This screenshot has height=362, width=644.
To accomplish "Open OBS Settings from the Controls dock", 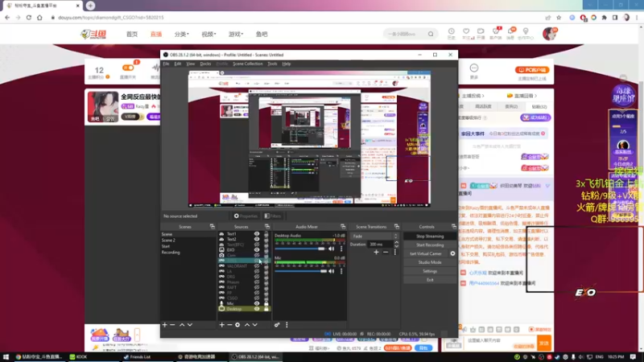I will (430, 271).
